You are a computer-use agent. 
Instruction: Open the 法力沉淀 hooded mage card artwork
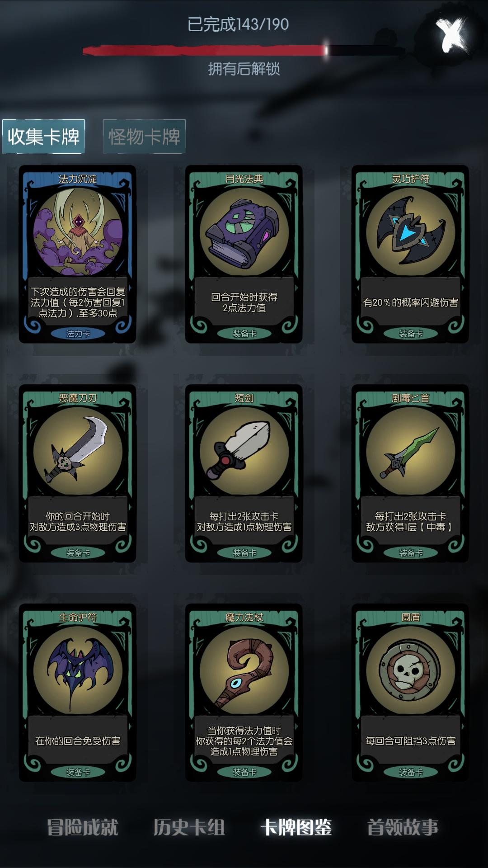(x=78, y=231)
